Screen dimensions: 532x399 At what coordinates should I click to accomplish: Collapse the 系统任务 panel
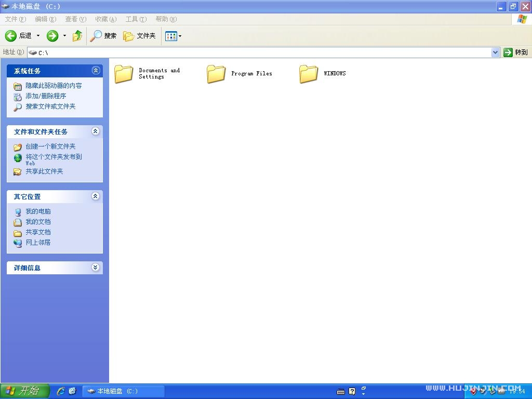95,71
